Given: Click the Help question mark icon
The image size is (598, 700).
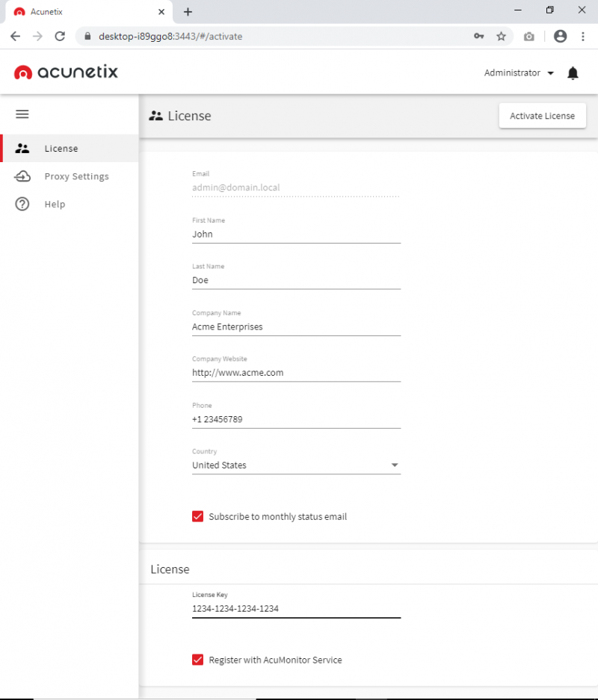Looking at the screenshot, I should click(22, 204).
